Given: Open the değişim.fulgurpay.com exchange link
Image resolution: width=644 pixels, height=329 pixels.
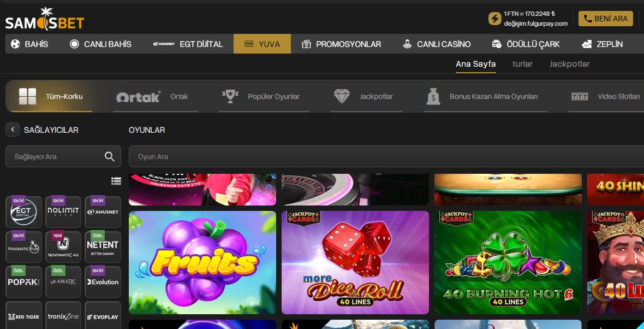Looking at the screenshot, I should pyautogui.click(x=535, y=23).
